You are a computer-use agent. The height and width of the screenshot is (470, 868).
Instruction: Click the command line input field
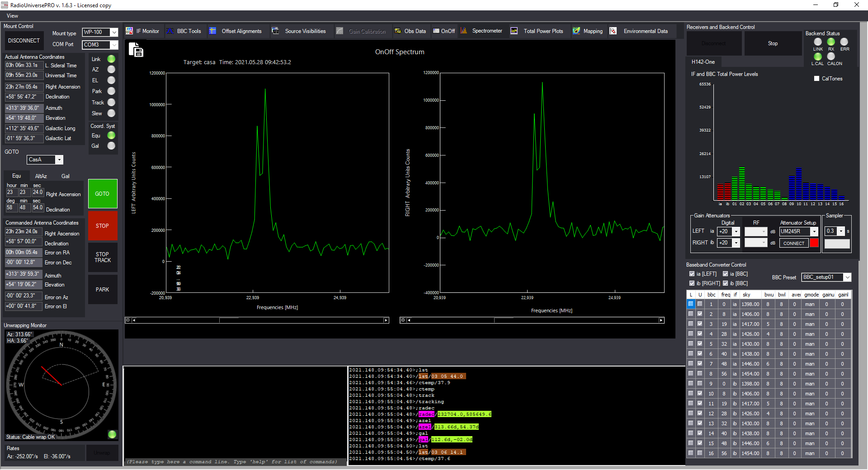click(236, 462)
